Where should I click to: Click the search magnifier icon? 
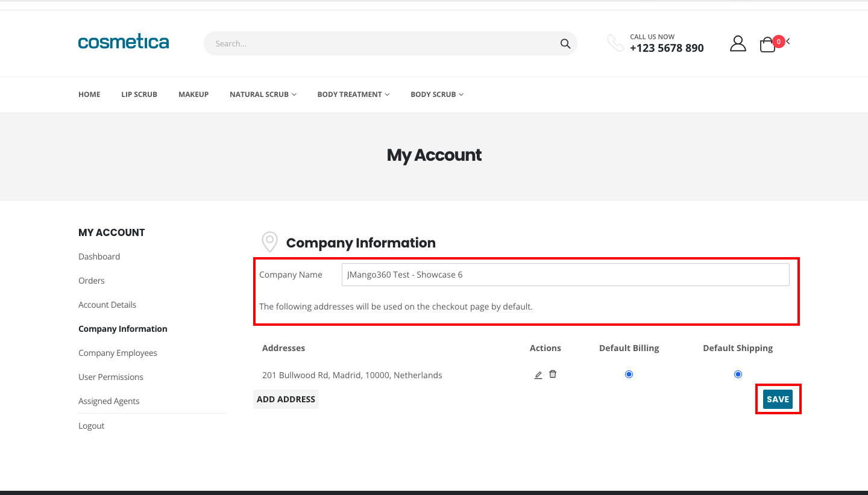point(565,43)
